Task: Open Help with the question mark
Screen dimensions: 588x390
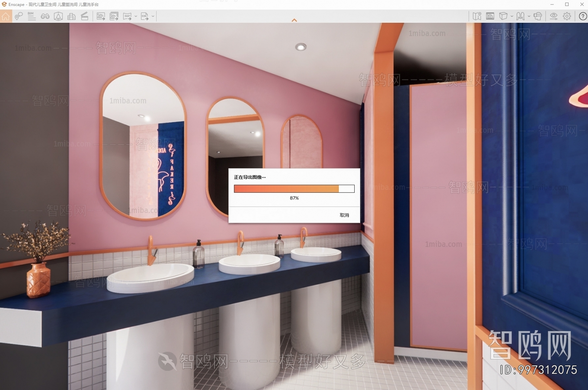Action: pos(583,16)
